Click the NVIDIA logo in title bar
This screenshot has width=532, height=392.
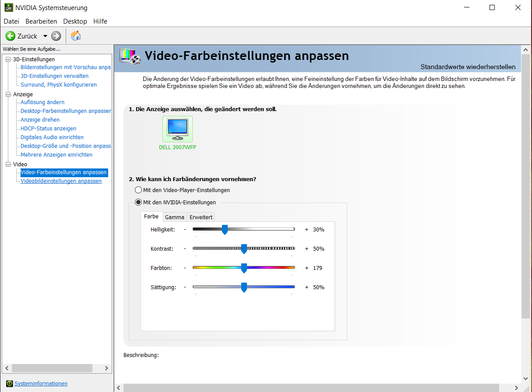tap(8, 7)
